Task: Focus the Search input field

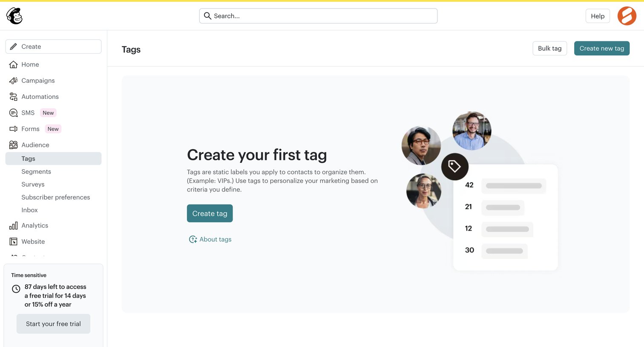Action: coord(318,16)
